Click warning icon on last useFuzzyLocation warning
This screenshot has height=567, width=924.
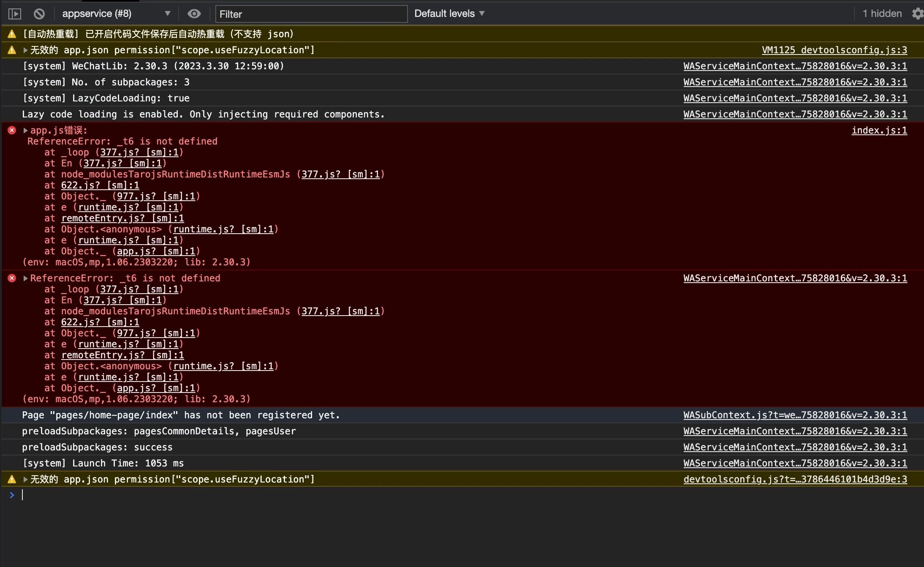pyautogui.click(x=12, y=479)
